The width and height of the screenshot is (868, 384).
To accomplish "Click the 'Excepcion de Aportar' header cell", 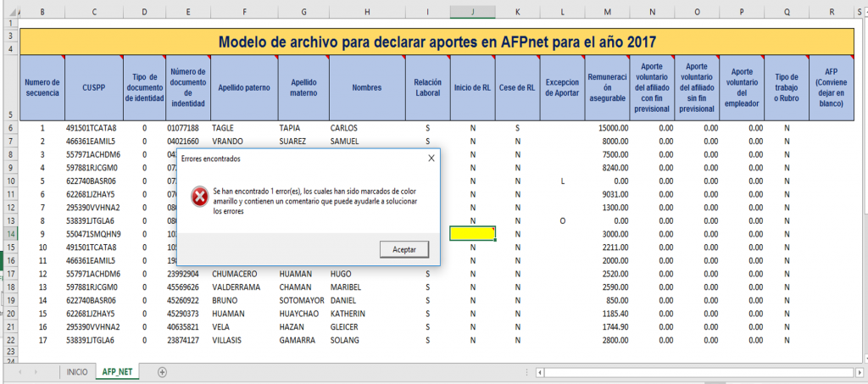I will pos(563,87).
